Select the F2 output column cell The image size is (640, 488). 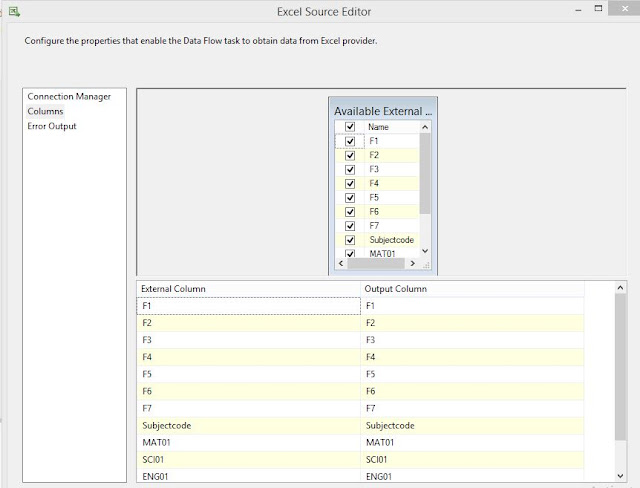pos(472,323)
